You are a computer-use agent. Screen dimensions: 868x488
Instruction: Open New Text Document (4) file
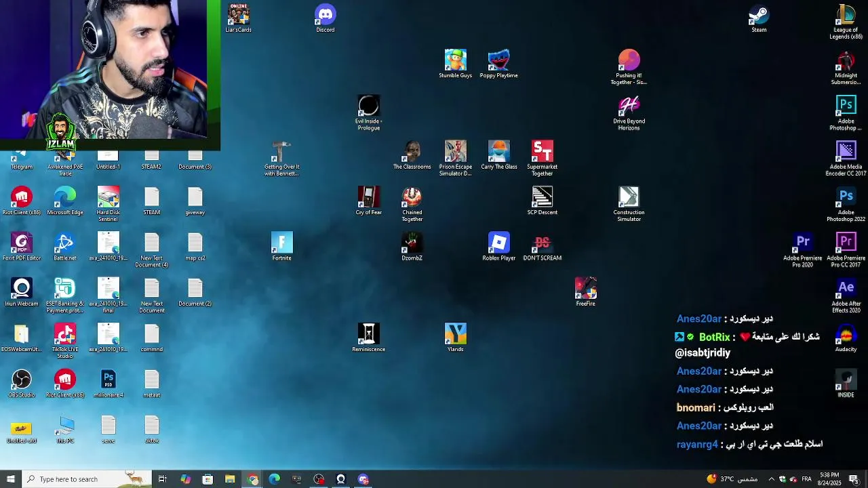(151, 249)
